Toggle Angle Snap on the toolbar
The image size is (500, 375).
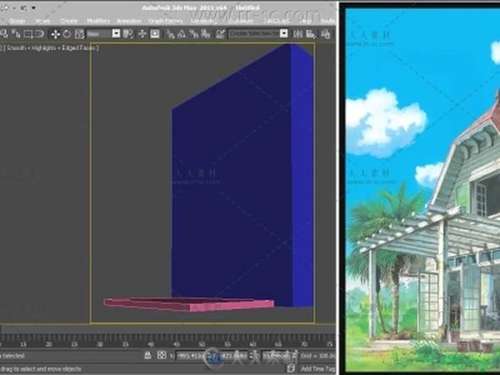coord(182,34)
